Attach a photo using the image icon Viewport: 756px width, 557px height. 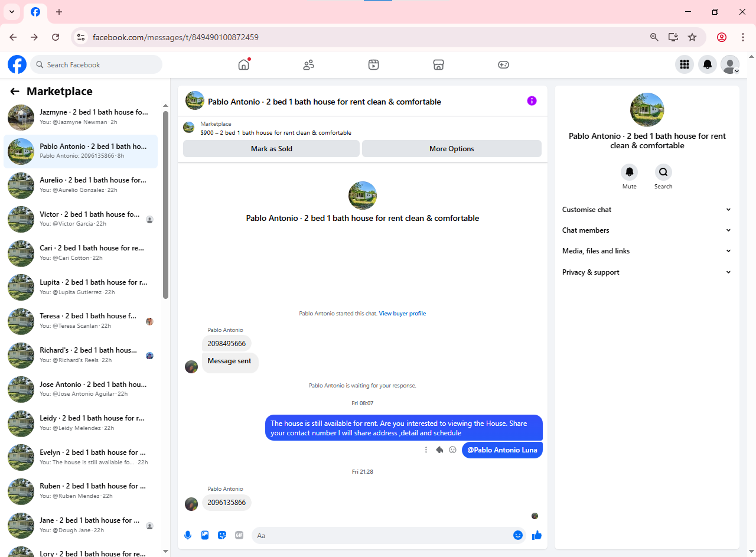pyautogui.click(x=205, y=535)
